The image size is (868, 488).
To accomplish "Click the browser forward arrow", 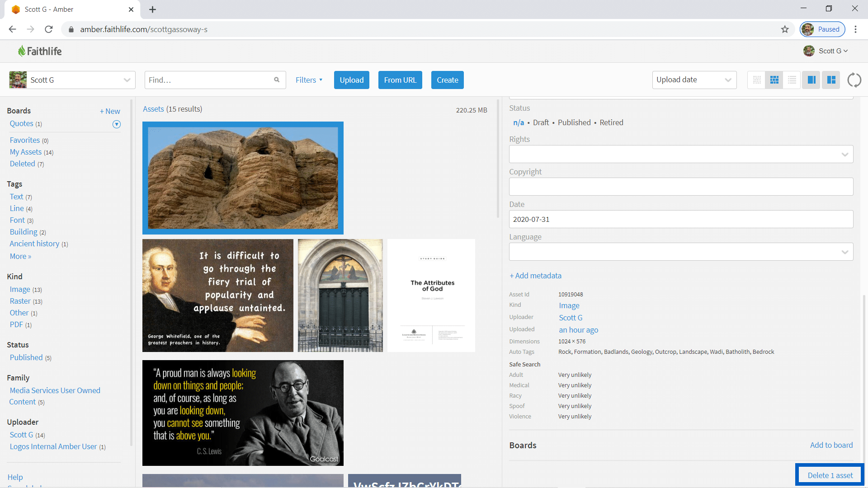I will point(30,29).
